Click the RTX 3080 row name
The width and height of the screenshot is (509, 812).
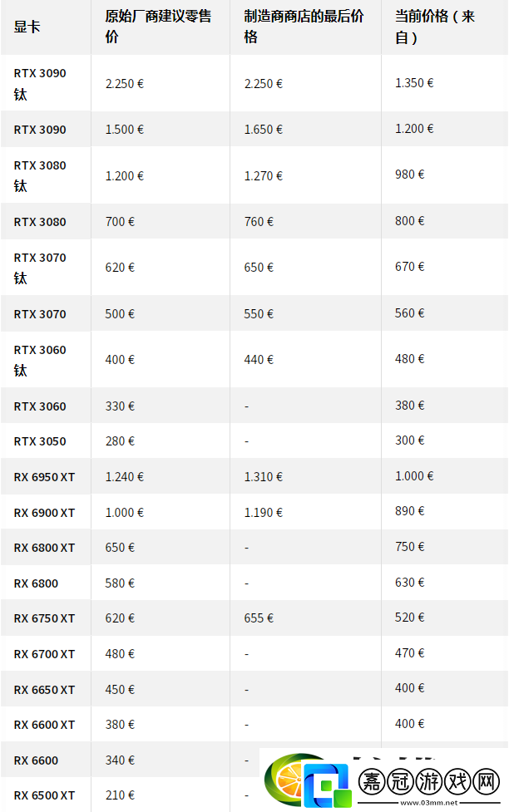tap(40, 222)
